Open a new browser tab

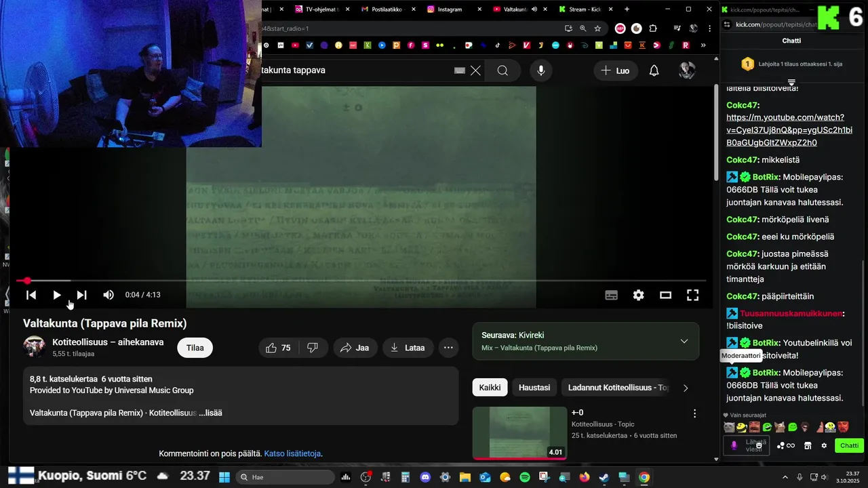[x=627, y=9]
